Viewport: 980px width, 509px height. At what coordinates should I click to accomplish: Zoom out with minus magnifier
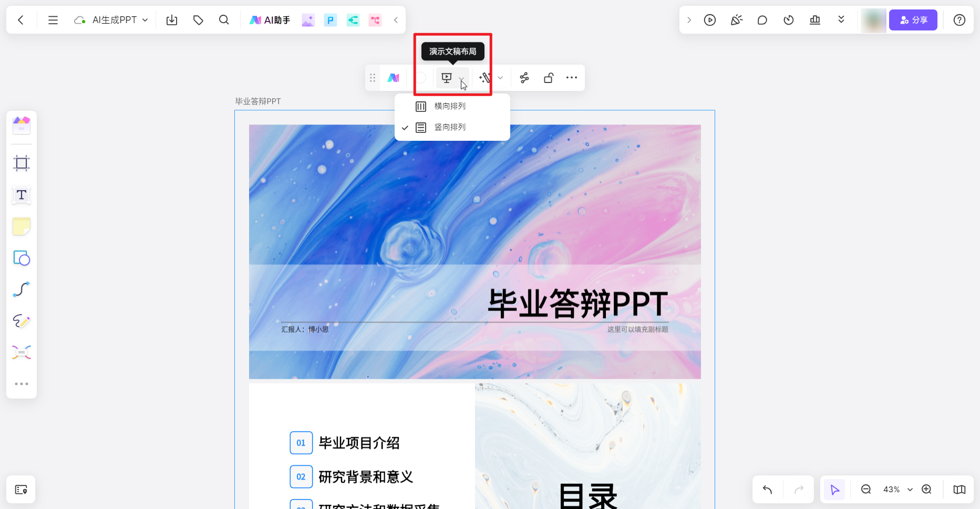tap(866, 490)
